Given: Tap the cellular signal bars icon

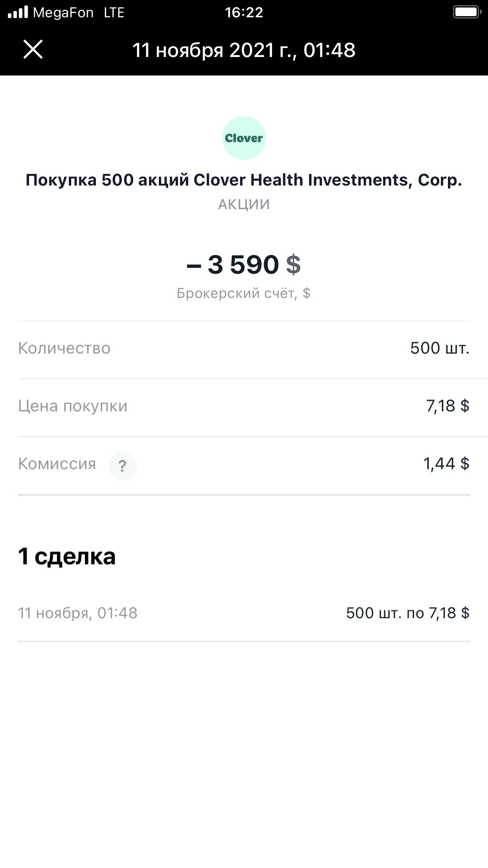Looking at the screenshot, I should click(18, 12).
